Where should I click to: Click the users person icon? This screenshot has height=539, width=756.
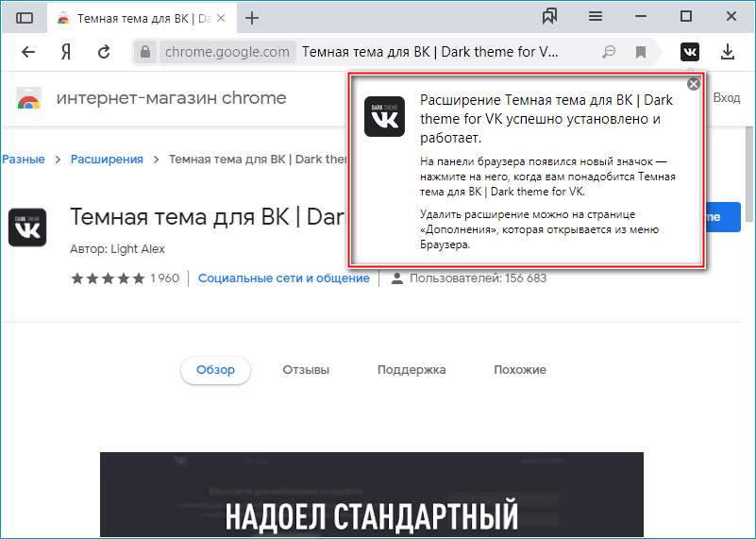(396, 278)
